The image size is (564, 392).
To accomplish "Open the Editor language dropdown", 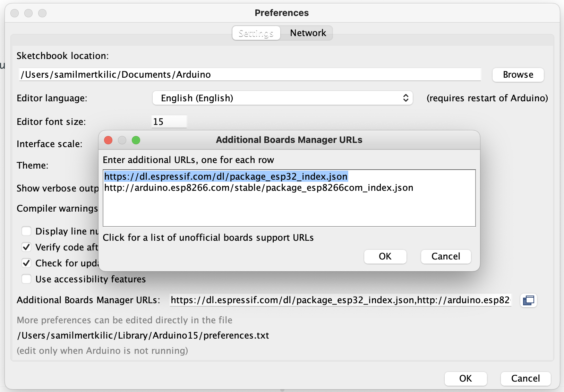I will (282, 98).
